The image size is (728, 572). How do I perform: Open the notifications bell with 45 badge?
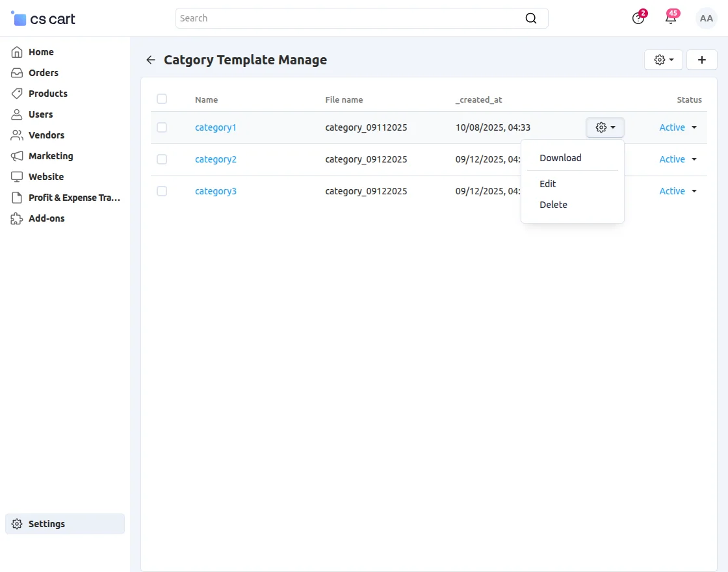click(671, 18)
